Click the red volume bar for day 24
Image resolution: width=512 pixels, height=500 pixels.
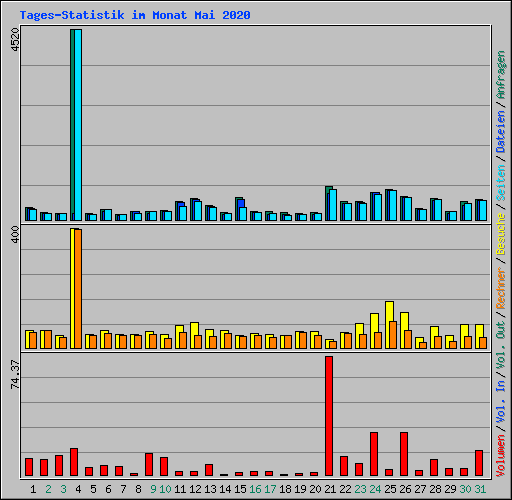374,454
